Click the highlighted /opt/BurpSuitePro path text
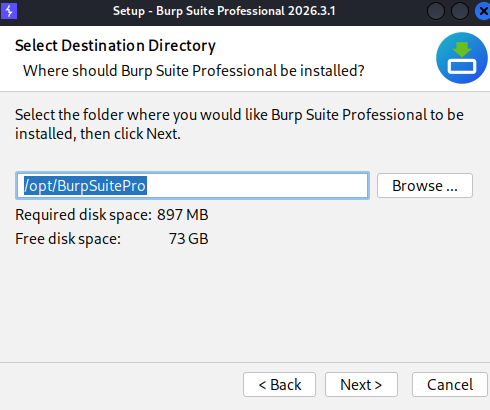This screenshot has height=410, width=490. click(85, 186)
